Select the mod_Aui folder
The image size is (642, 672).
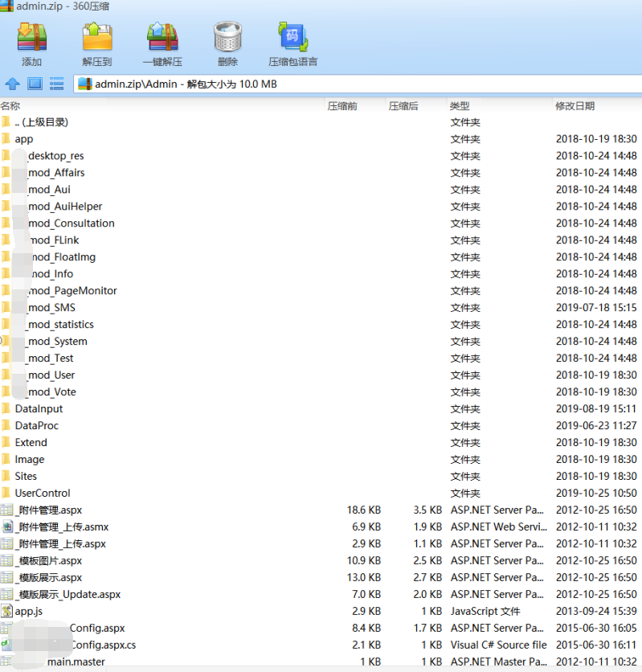coord(49,190)
